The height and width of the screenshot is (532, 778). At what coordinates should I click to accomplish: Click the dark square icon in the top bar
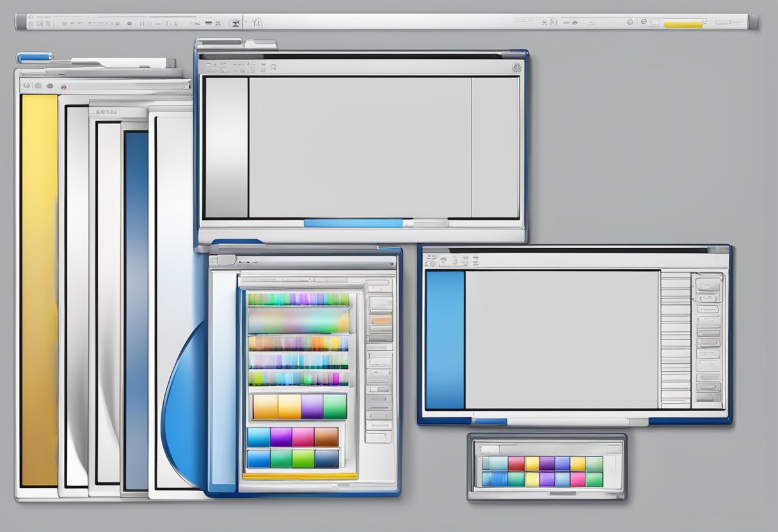pos(235,23)
